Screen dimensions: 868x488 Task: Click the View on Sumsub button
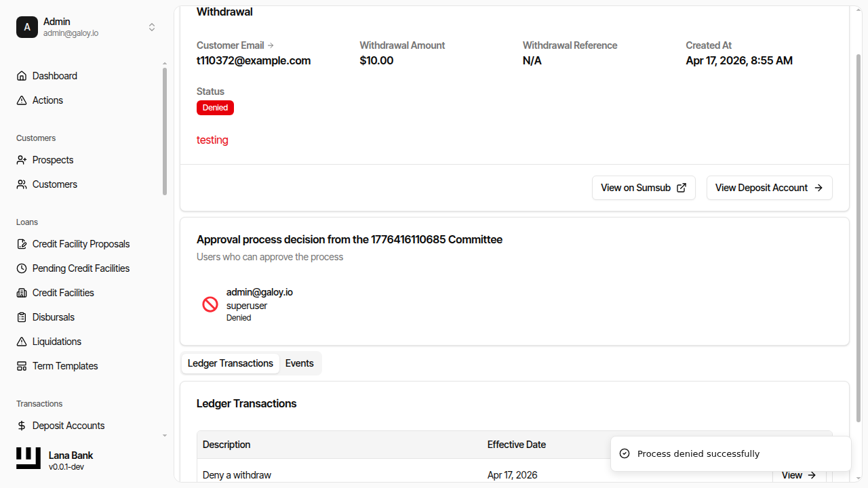tap(643, 188)
